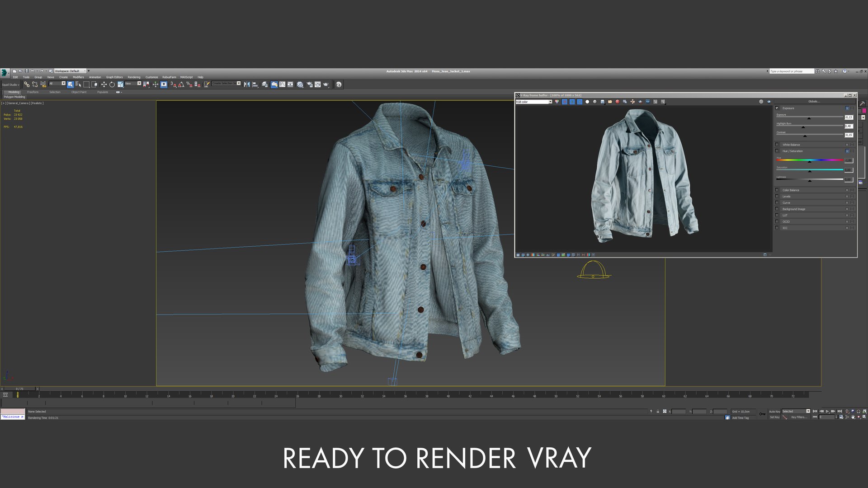Click the Mirror tool icon

[x=247, y=84]
